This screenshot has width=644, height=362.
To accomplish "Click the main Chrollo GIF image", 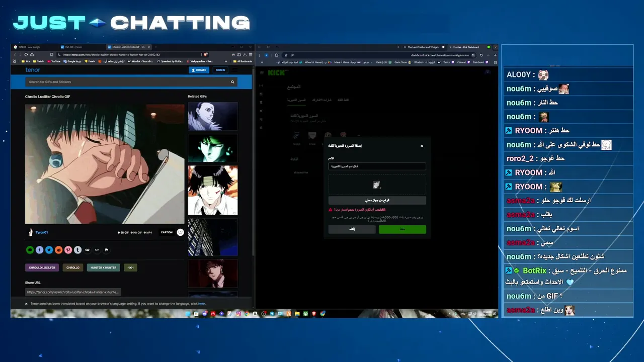I will point(105,164).
